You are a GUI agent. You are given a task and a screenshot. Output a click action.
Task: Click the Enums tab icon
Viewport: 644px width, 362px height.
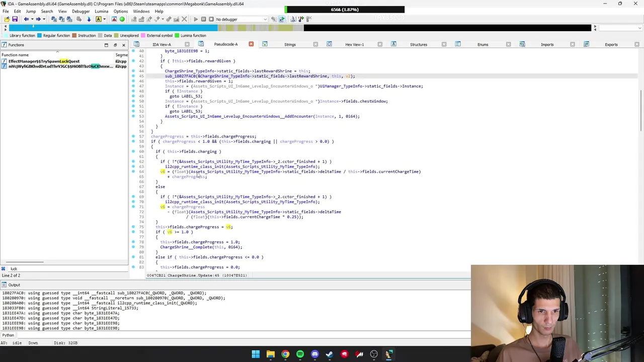point(458,44)
